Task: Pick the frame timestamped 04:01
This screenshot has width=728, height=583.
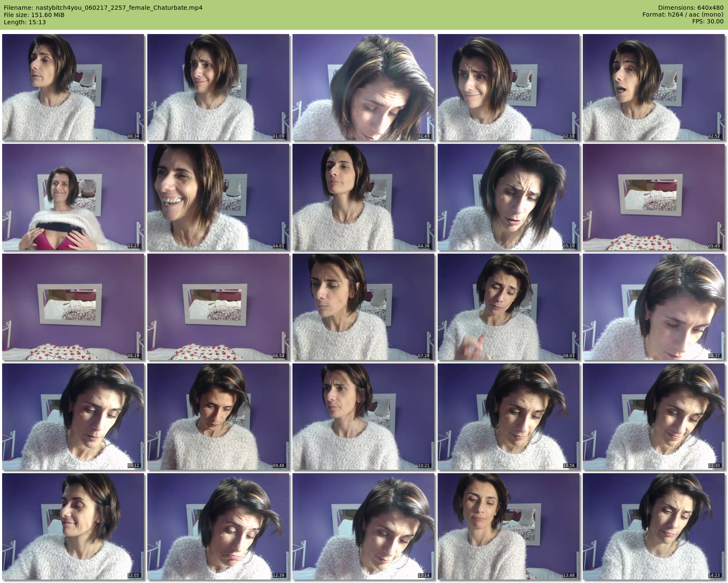Action: pyautogui.click(x=218, y=197)
